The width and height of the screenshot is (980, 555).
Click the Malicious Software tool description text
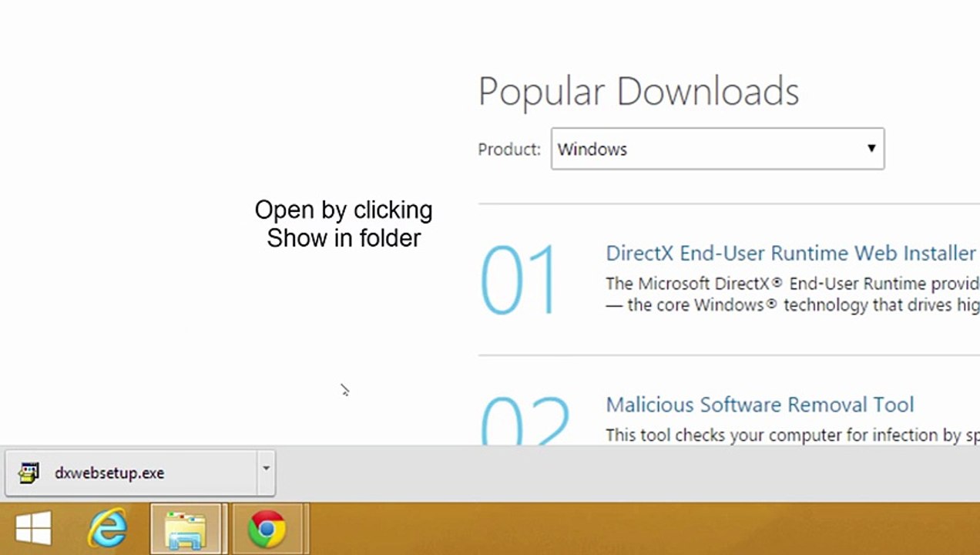pyautogui.click(x=793, y=435)
